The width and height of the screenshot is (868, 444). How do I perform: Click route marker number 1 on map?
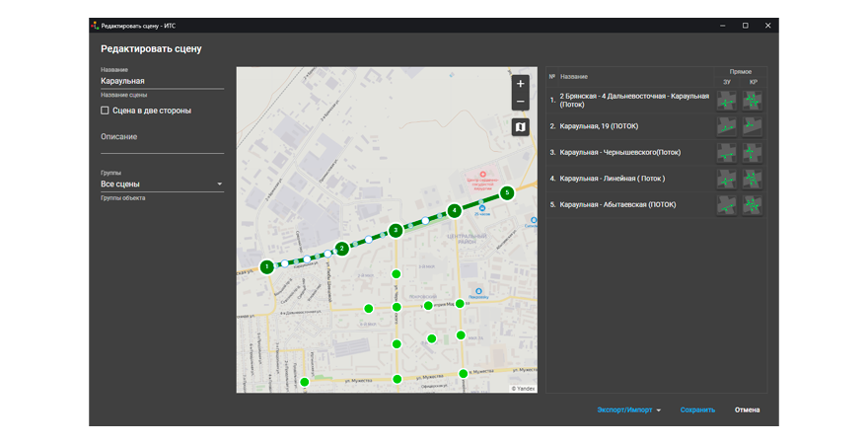click(x=266, y=266)
